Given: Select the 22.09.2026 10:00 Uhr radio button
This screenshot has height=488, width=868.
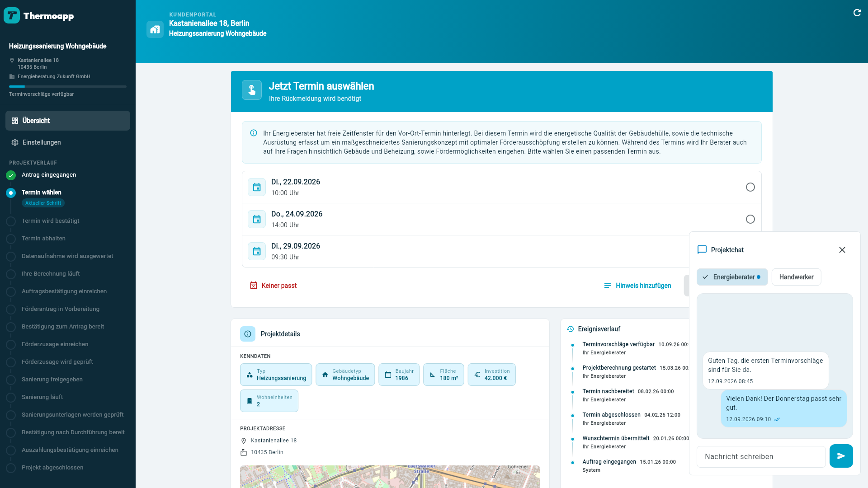Looking at the screenshot, I should pos(750,187).
